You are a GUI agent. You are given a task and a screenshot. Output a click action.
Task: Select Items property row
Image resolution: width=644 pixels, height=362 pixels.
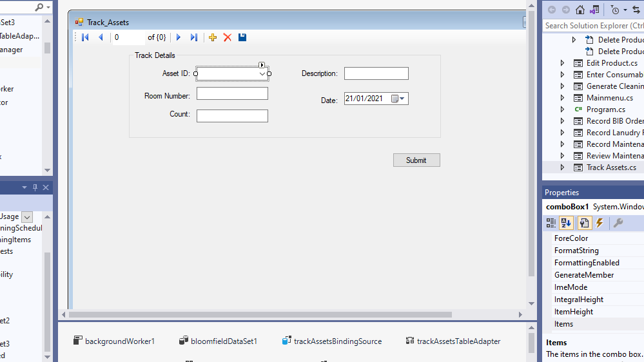pyautogui.click(x=598, y=324)
